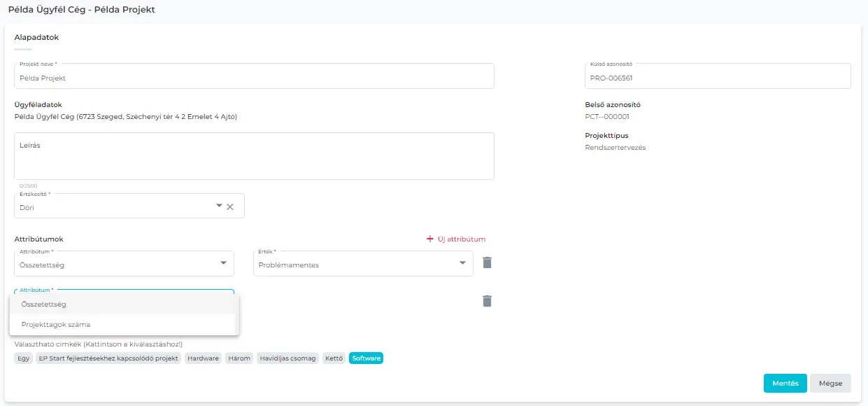Viewport: 868px width, 406px height.
Task: Click the Projekt neve input field
Action: click(254, 78)
